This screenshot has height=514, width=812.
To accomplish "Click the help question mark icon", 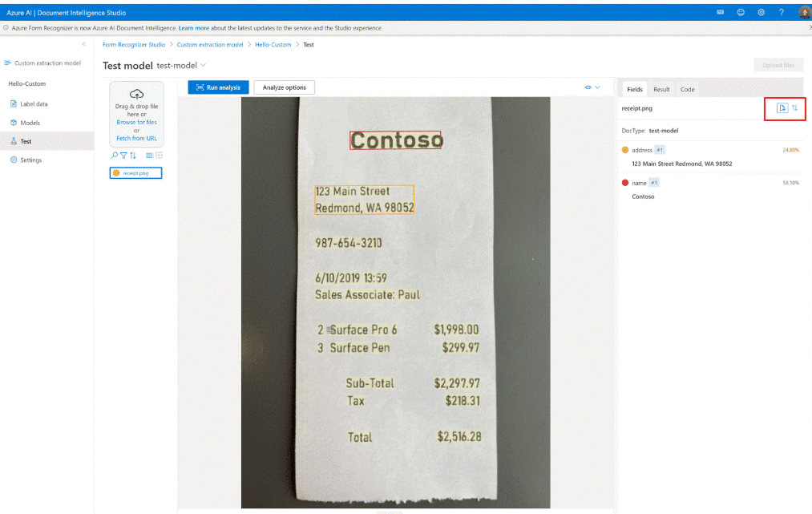I will pos(781,13).
